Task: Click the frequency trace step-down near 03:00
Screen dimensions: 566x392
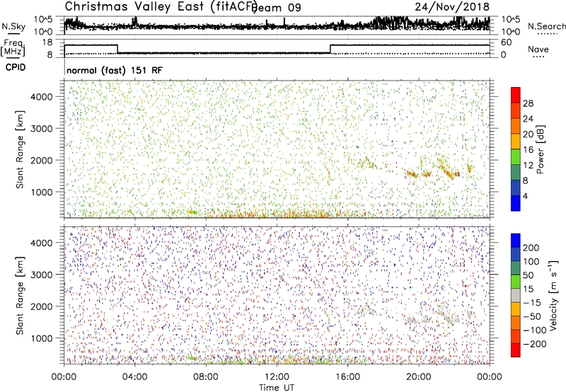Action: pyautogui.click(x=117, y=49)
